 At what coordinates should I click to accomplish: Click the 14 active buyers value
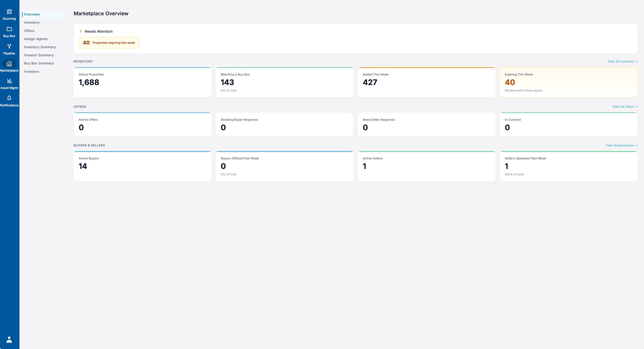83,166
